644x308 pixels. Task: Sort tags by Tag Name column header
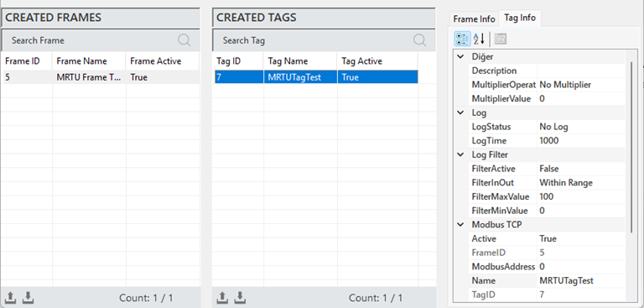[x=300, y=61]
